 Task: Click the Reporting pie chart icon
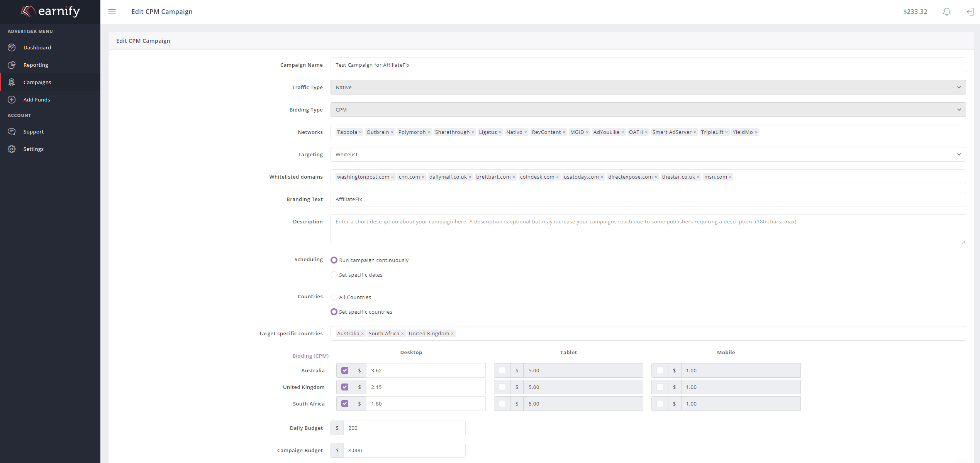point(12,65)
